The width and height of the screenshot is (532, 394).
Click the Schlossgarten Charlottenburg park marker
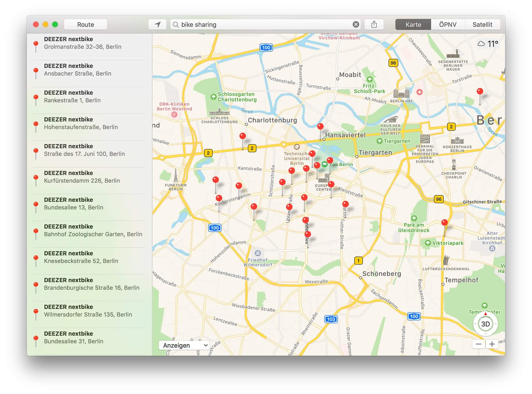[213, 97]
